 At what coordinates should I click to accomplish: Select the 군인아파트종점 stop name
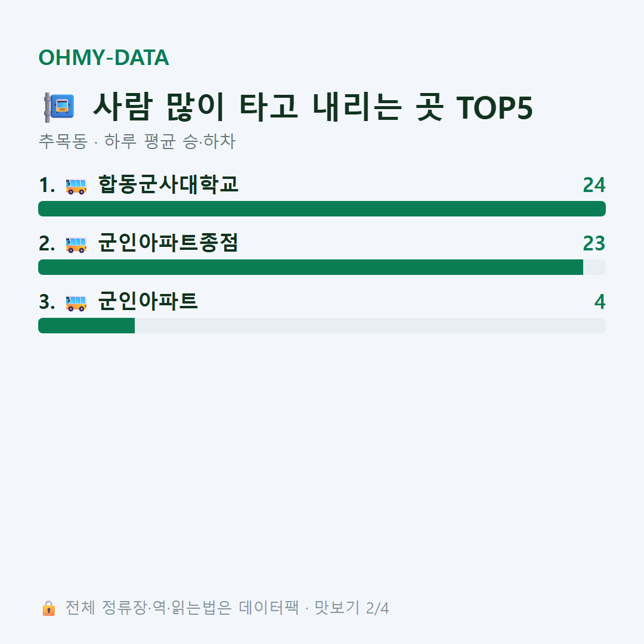[168, 243]
